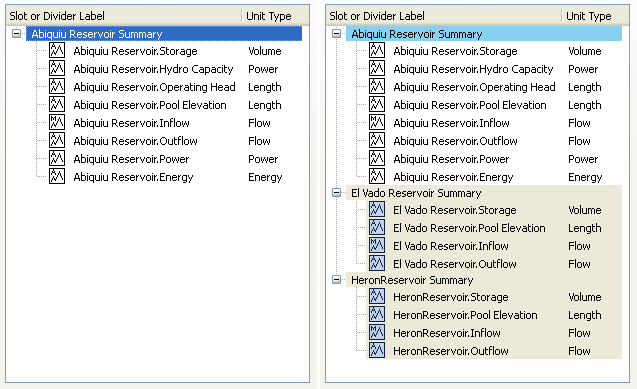Click the HeronReservoir.Storage slot icon
Image resolution: width=637 pixels, height=389 pixels.
click(x=377, y=296)
